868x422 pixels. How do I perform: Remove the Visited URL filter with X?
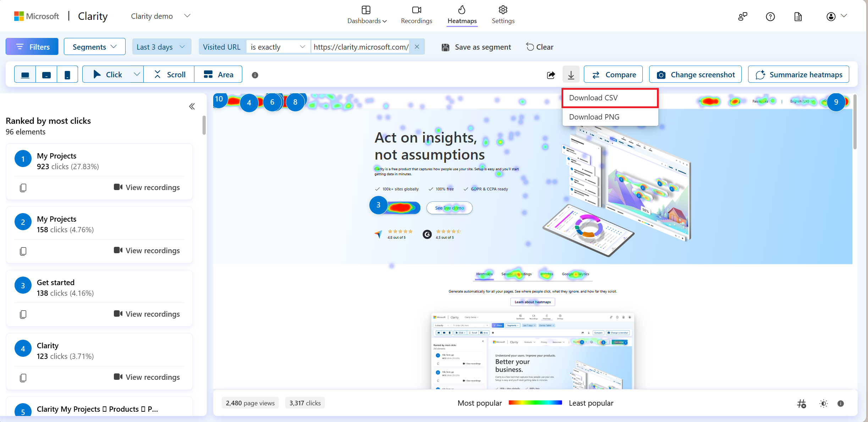click(417, 47)
